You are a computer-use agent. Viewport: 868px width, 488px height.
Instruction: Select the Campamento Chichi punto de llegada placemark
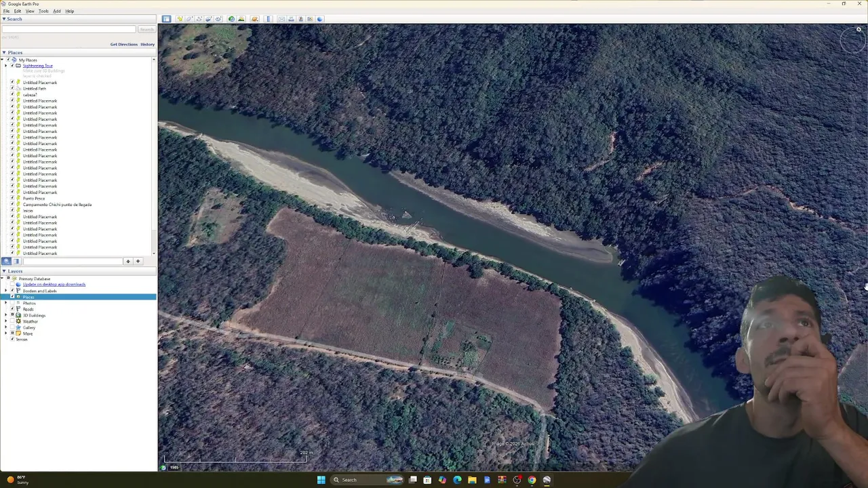click(x=58, y=205)
